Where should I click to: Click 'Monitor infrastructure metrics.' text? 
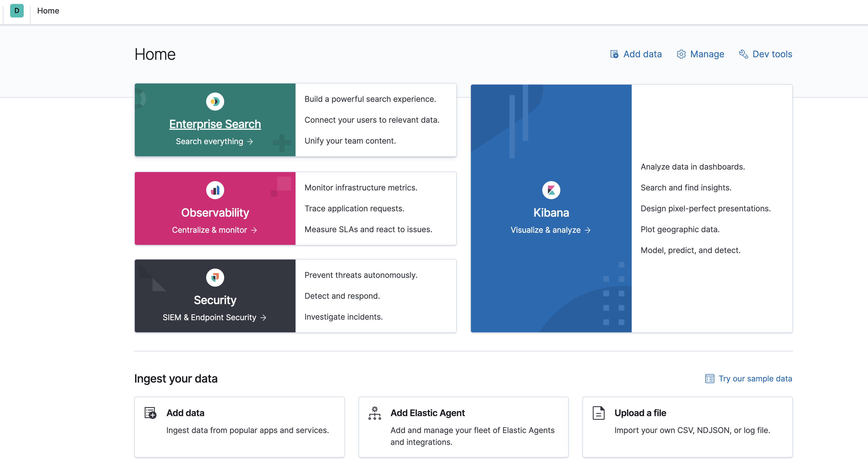361,188
